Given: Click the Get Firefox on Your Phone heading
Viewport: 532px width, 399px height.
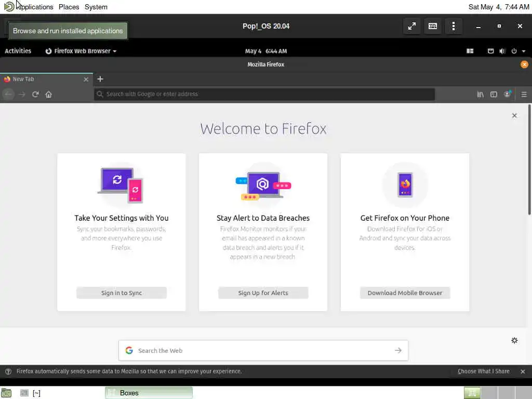Looking at the screenshot, I should [405, 218].
